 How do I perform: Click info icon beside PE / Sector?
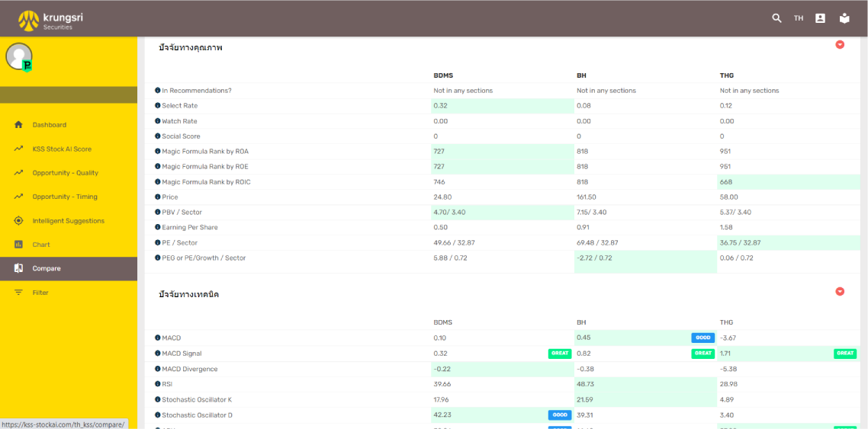(x=158, y=243)
